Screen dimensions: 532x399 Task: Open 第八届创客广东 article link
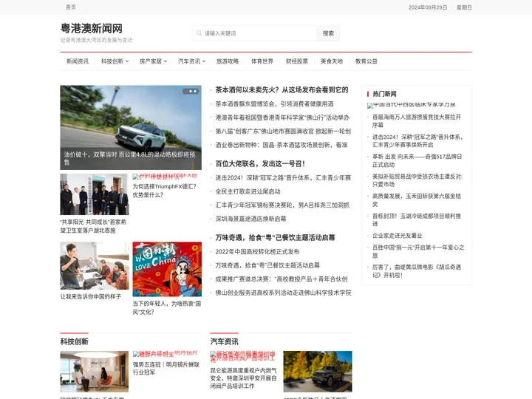(283, 132)
